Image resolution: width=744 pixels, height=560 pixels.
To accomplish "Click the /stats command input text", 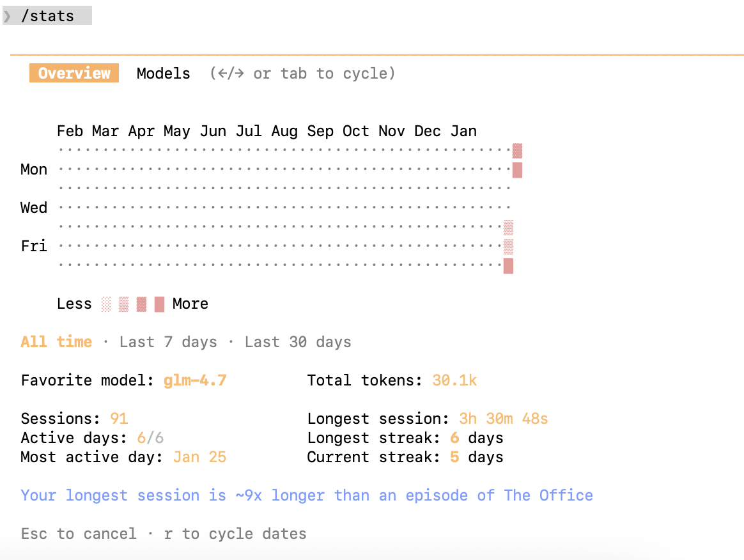I will coord(47,16).
